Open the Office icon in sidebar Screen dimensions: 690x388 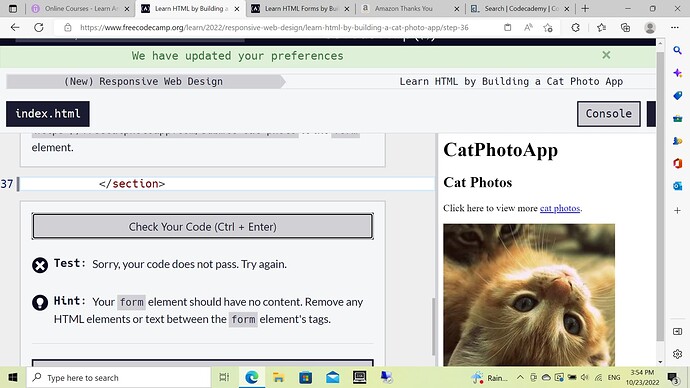[x=677, y=163]
